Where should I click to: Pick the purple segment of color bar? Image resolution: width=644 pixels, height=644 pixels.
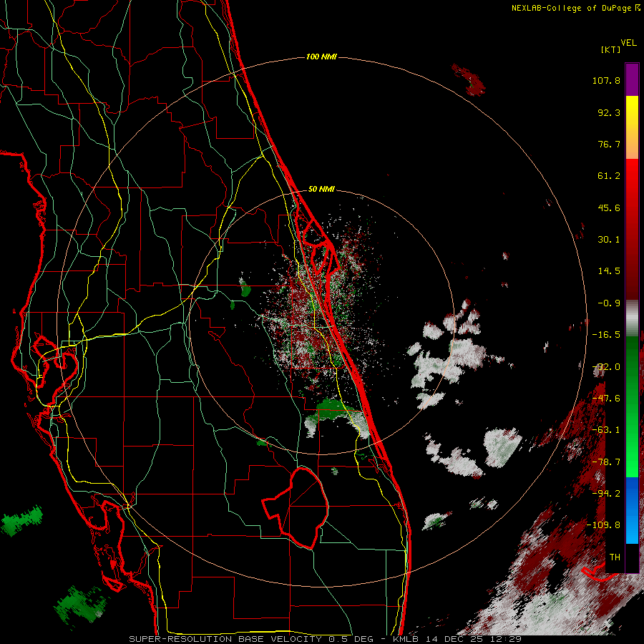pyautogui.click(x=632, y=79)
